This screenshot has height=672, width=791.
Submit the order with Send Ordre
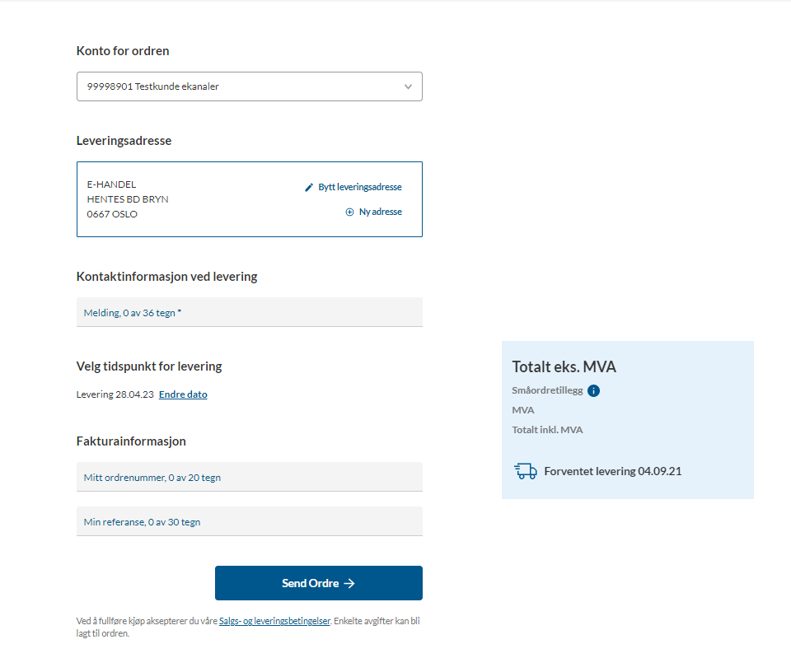tap(318, 583)
